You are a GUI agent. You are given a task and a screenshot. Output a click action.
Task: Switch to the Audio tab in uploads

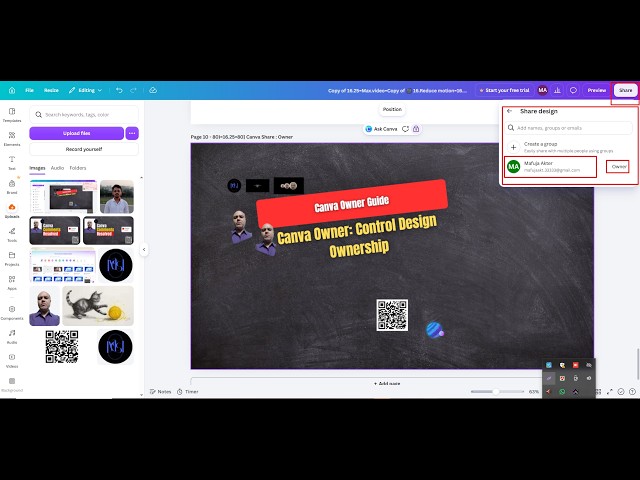point(57,168)
